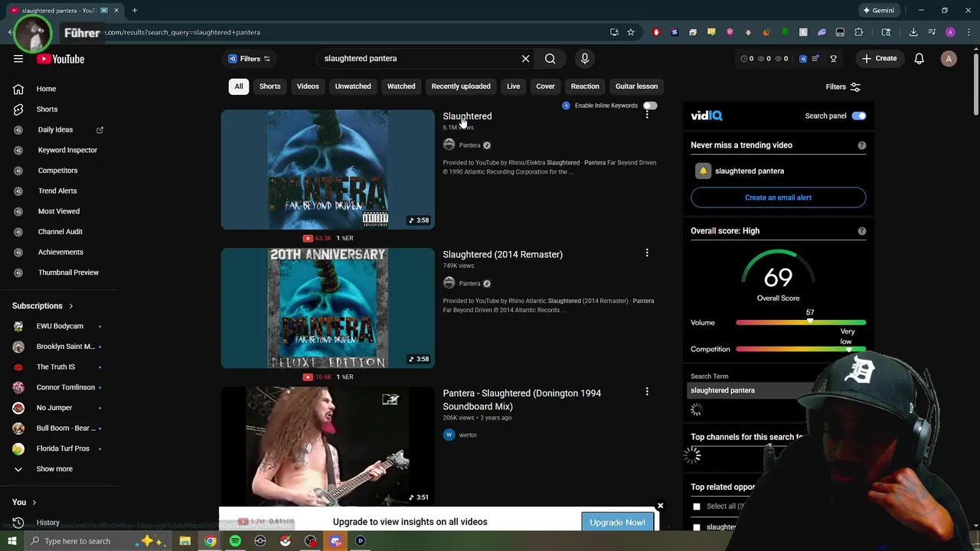Open EWU Bodycam subscription channel
This screenshot has height=551, width=980.
coord(60,327)
